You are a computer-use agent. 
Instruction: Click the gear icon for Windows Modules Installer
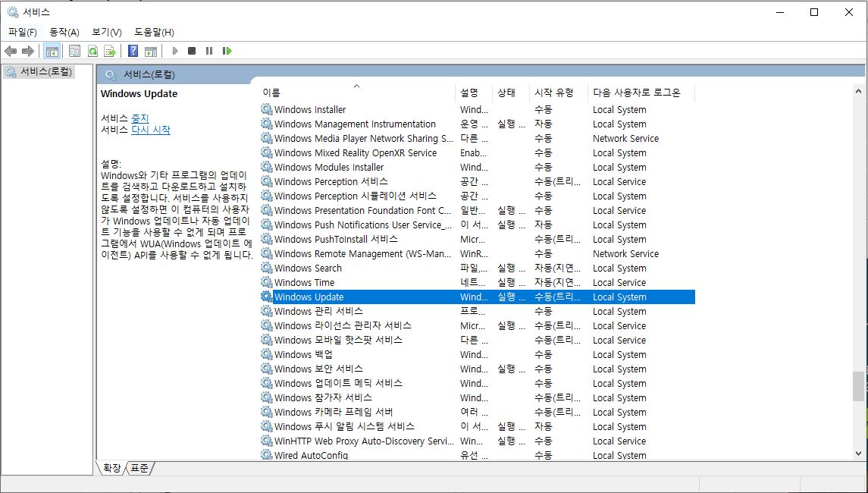click(267, 167)
